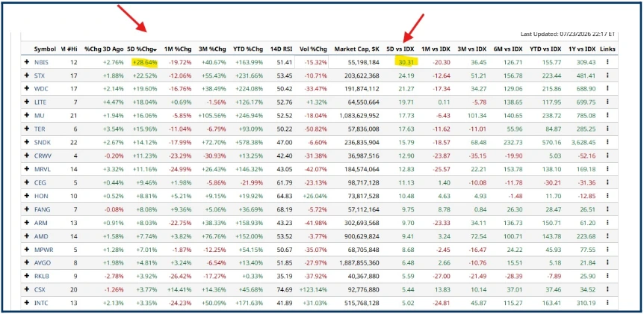Open links menu for MRVL row
The height and width of the screenshot is (314, 644).
point(607,169)
